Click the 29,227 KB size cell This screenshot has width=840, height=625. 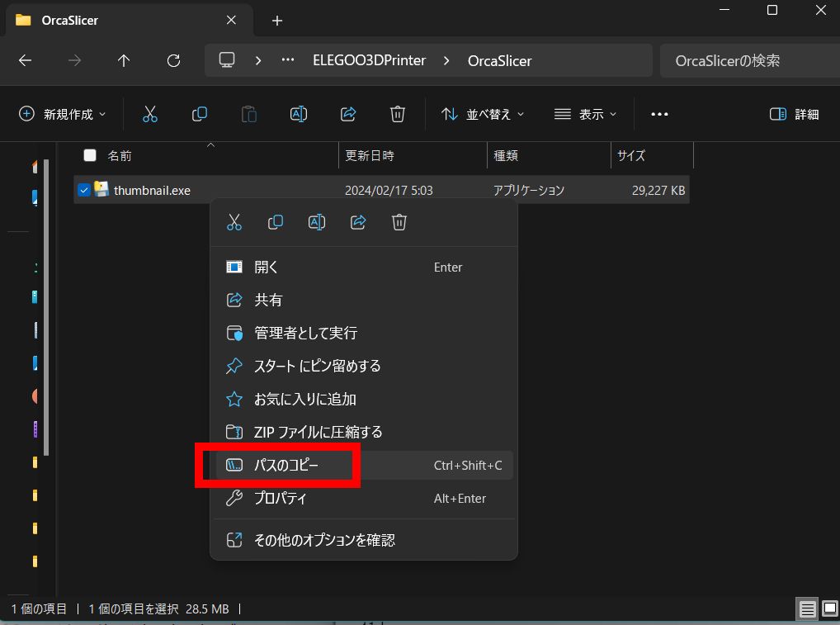click(x=658, y=190)
